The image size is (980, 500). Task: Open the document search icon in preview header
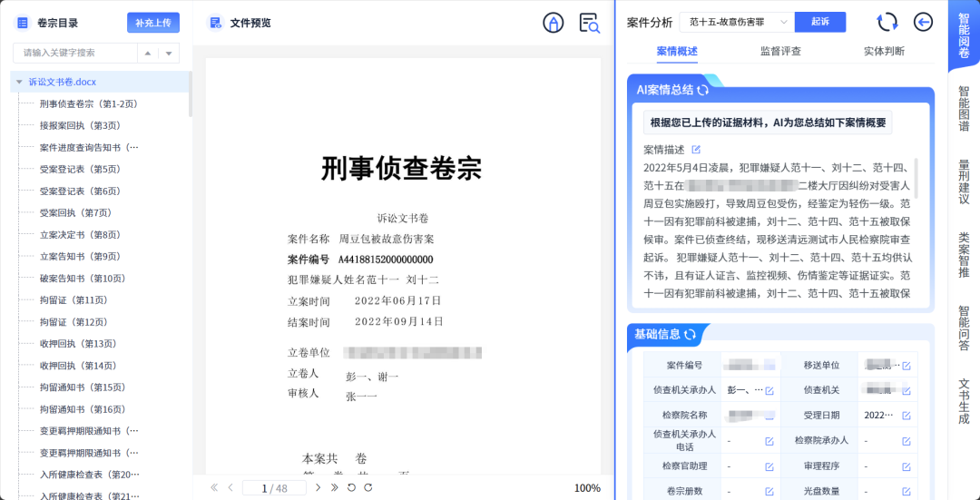pyautogui.click(x=590, y=24)
